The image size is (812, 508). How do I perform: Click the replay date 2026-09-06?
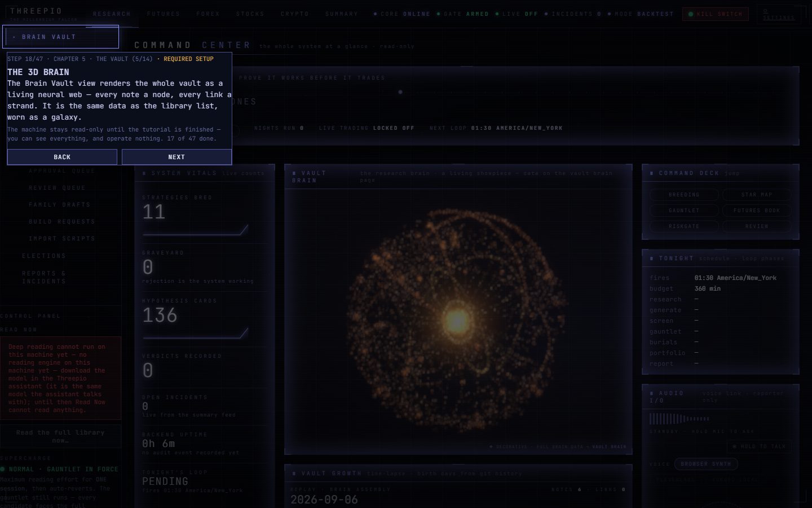[x=324, y=500]
